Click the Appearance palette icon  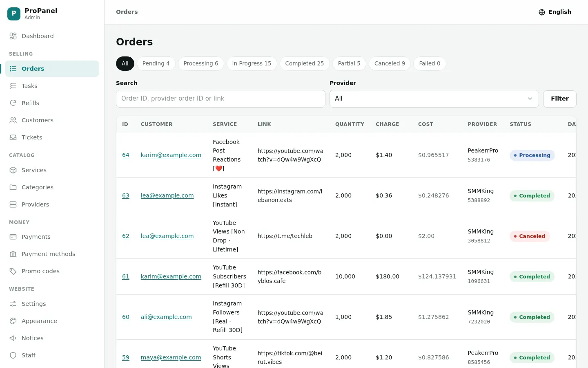[13, 321]
